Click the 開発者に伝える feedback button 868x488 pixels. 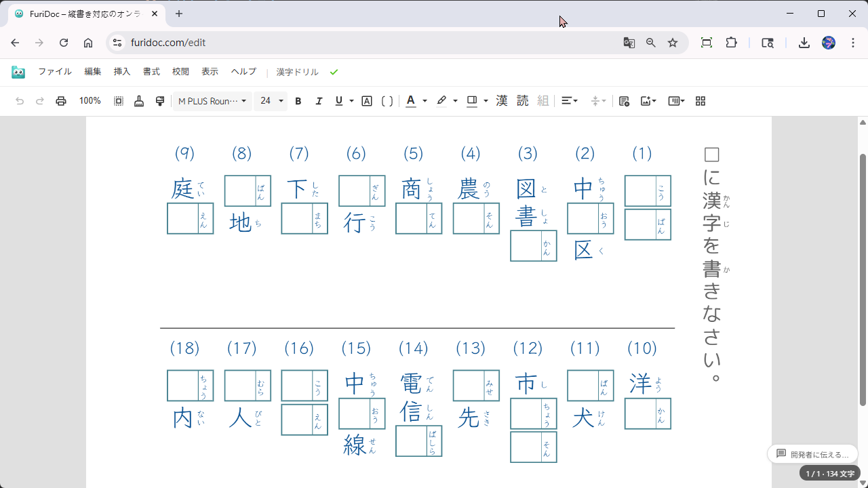[812, 454]
